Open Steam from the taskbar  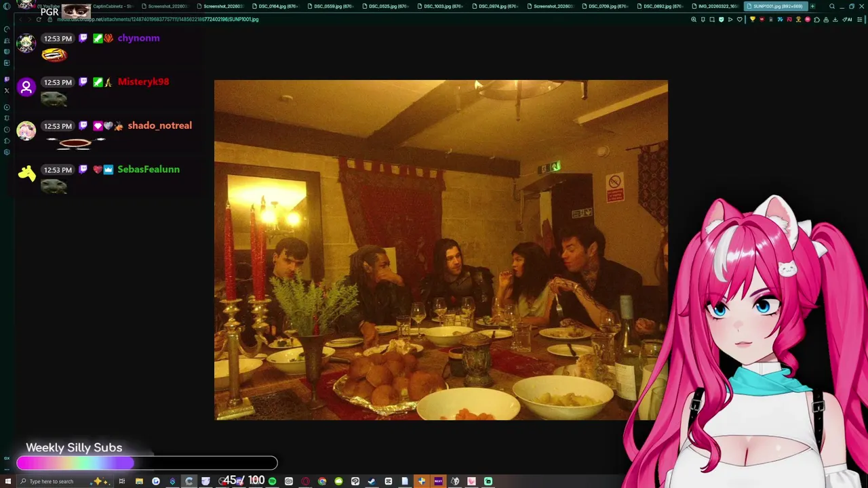coord(372,481)
